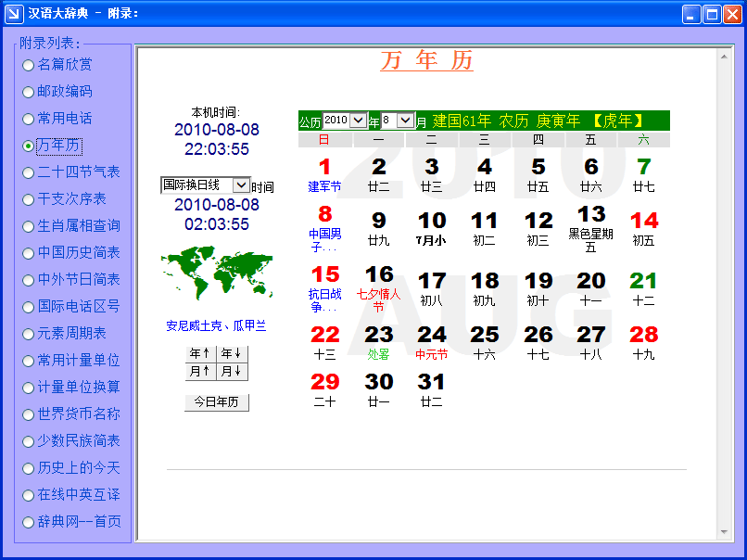Image resolution: width=747 pixels, height=560 pixels.
Task: Click the 日 Sunday column header
Action: tap(324, 140)
